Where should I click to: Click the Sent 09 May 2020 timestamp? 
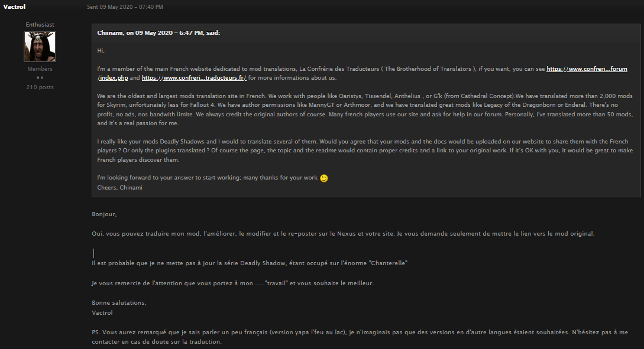click(125, 6)
